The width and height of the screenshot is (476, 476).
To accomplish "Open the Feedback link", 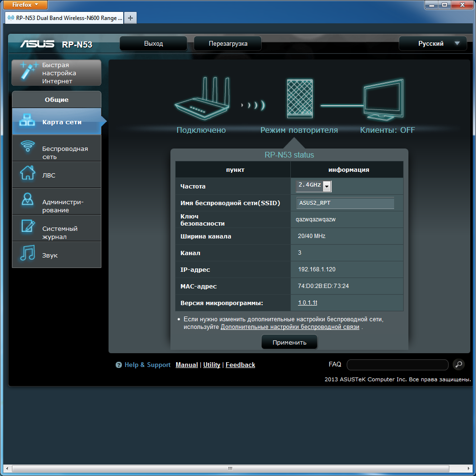I will tap(240, 365).
